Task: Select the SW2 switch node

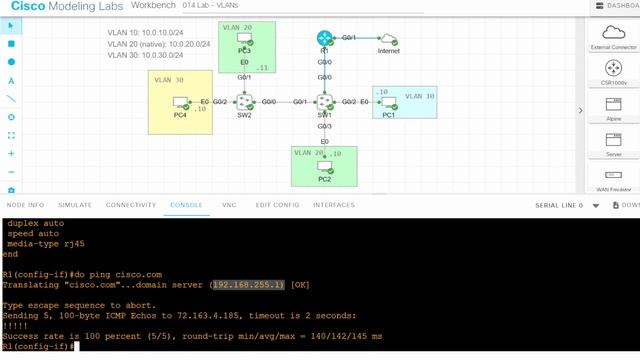Action: (244, 102)
